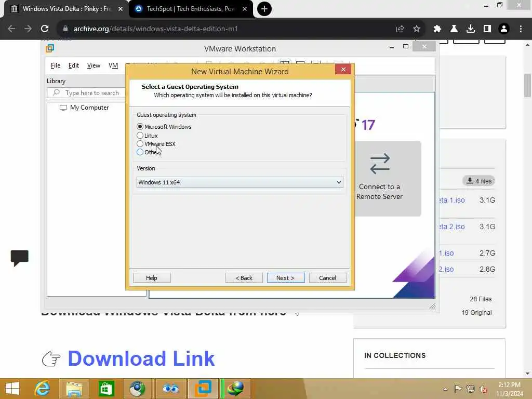
Task: Open the link ending in 'eta 2.iso'
Action: [x=452, y=227]
